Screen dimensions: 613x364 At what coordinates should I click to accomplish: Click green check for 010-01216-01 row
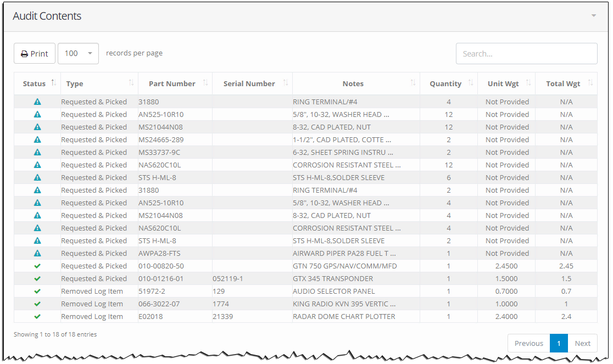pos(37,278)
